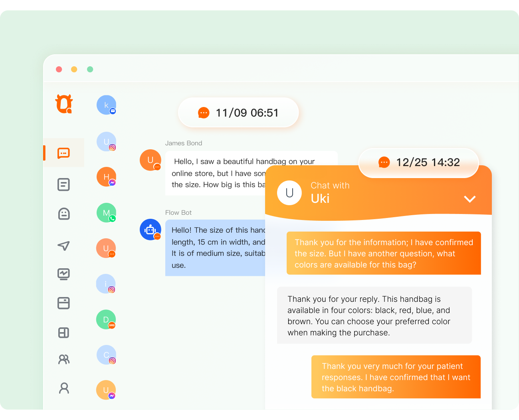519x420 pixels.
Task: Open the analytics monitor sidebar icon
Action: pos(63,274)
